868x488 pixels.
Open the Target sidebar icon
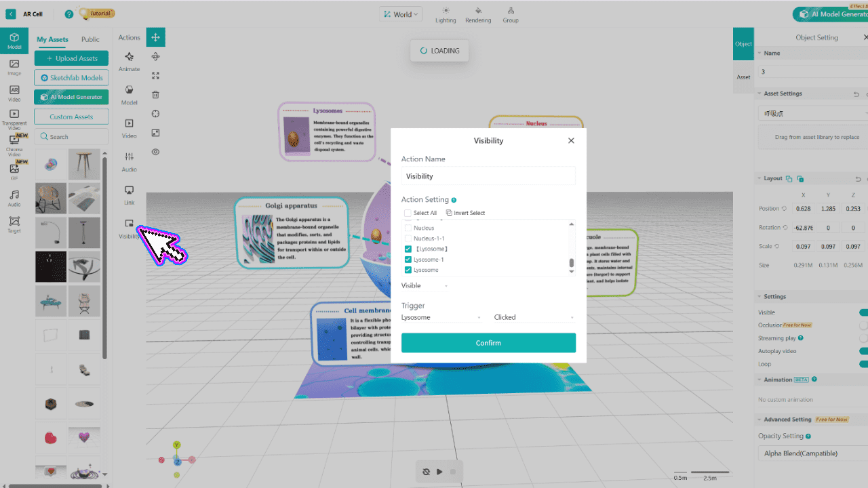(14, 222)
